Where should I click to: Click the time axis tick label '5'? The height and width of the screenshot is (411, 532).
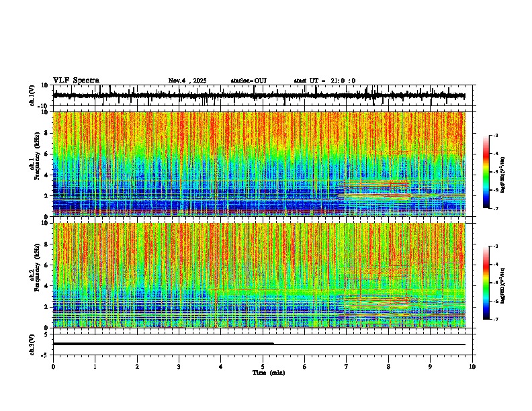[x=263, y=367]
